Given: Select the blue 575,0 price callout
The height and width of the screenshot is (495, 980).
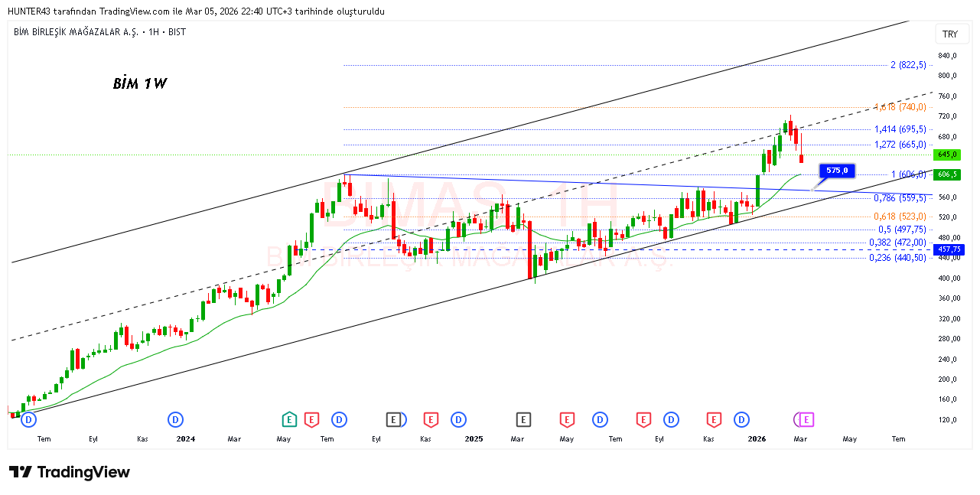Looking at the screenshot, I should [837, 171].
